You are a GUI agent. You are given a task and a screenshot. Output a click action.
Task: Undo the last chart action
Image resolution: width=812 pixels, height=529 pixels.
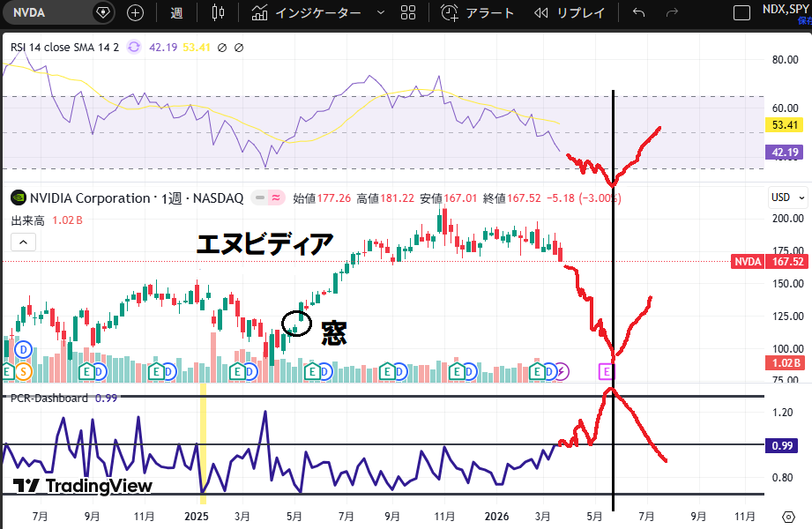tap(638, 12)
